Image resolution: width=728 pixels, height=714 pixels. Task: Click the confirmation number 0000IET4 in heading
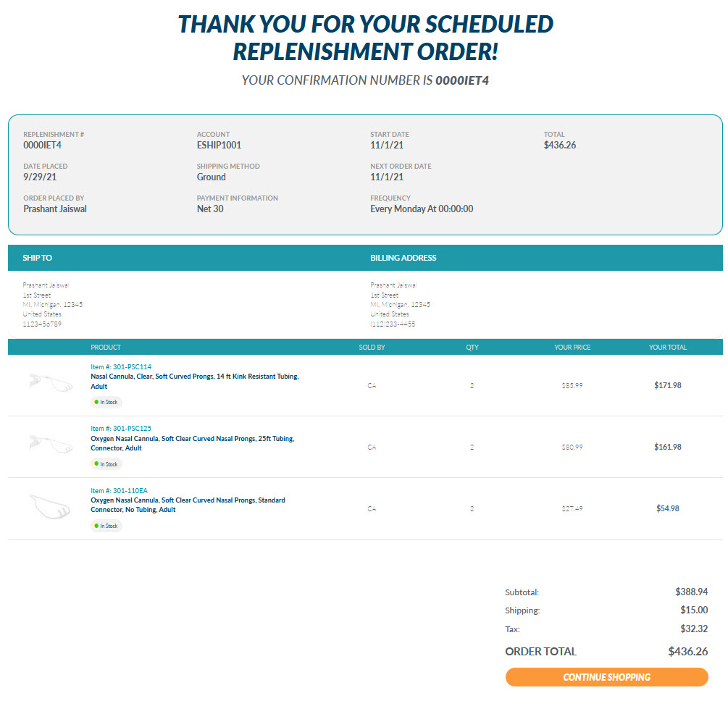pyautogui.click(x=461, y=80)
